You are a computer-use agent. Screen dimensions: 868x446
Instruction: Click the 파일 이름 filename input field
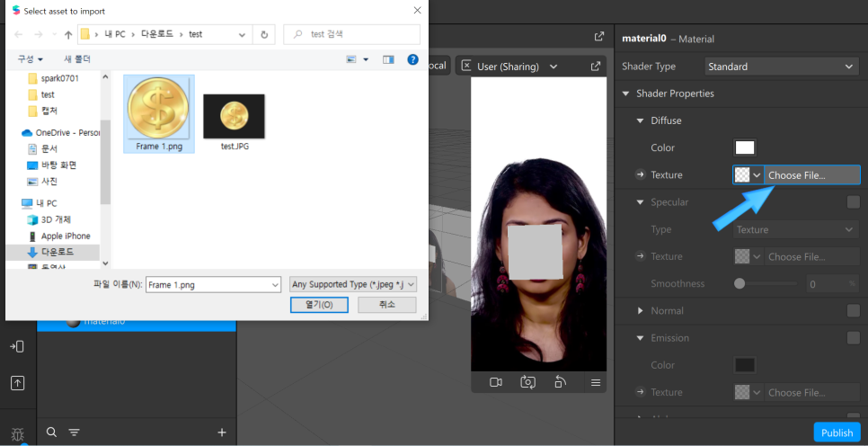[214, 285]
